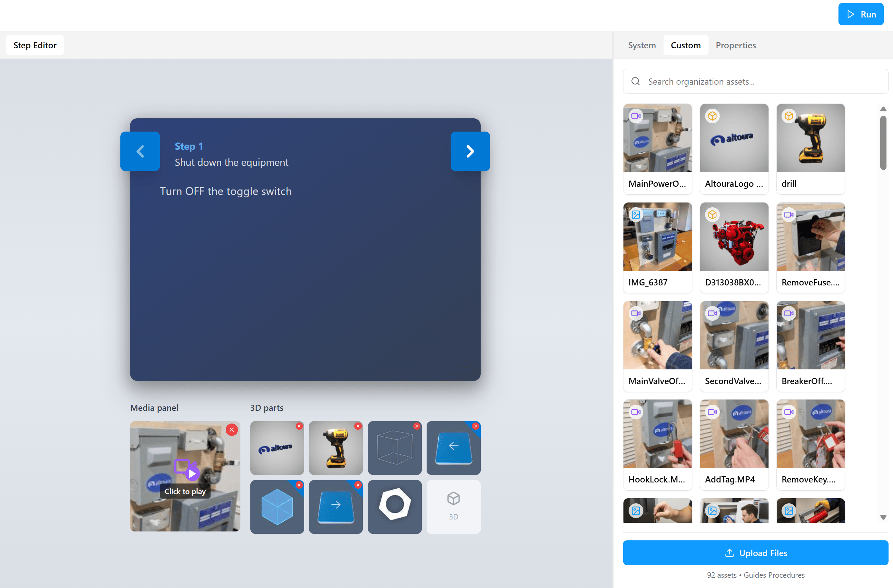Remove the blue cube 3D part
The width and height of the screenshot is (893, 588).
[299, 485]
